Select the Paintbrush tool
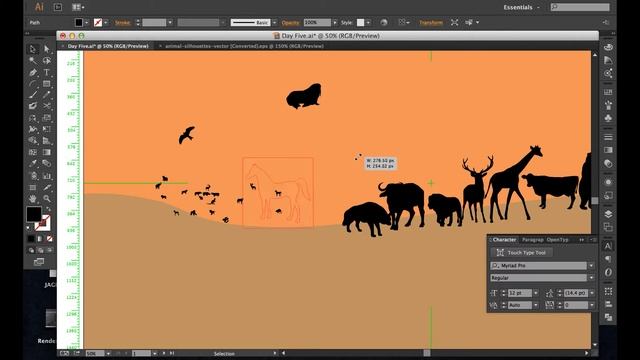This screenshot has width=640, height=360. [33, 95]
